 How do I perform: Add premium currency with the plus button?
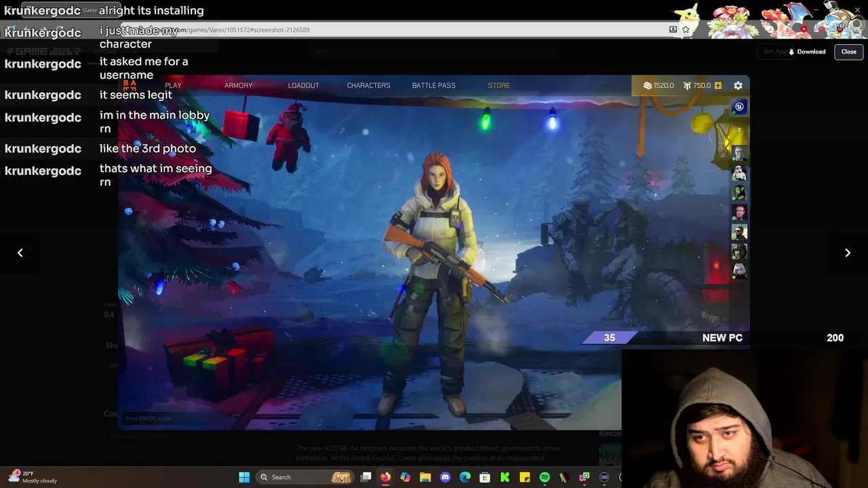pos(718,85)
